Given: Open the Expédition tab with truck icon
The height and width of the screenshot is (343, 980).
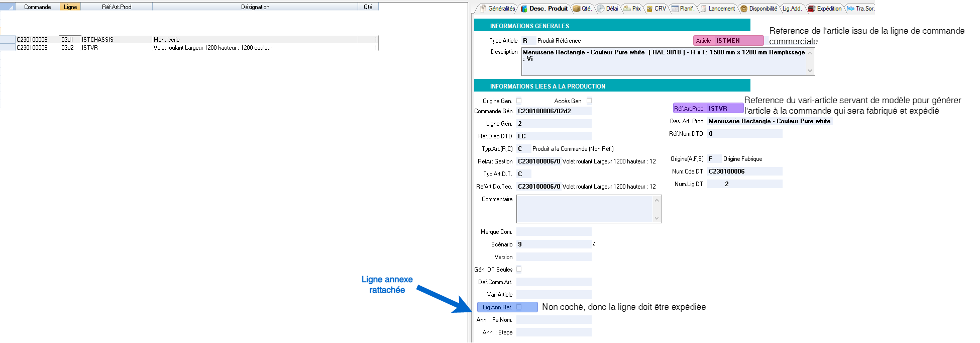Looking at the screenshot, I should pyautogui.click(x=825, y=9).
